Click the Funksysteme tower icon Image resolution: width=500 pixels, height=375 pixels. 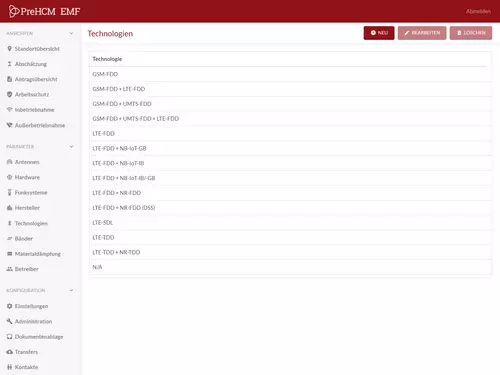coord(9,193)
